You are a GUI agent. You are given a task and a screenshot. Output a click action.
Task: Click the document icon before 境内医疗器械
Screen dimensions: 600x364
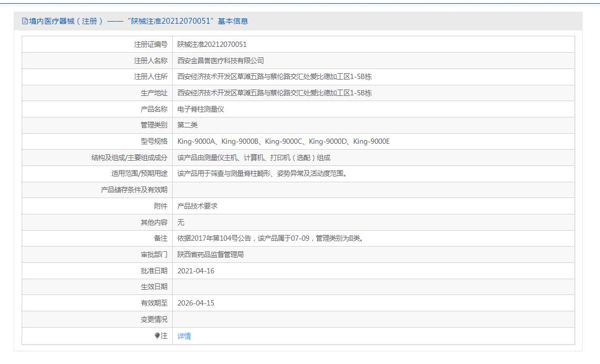point(25,21)
